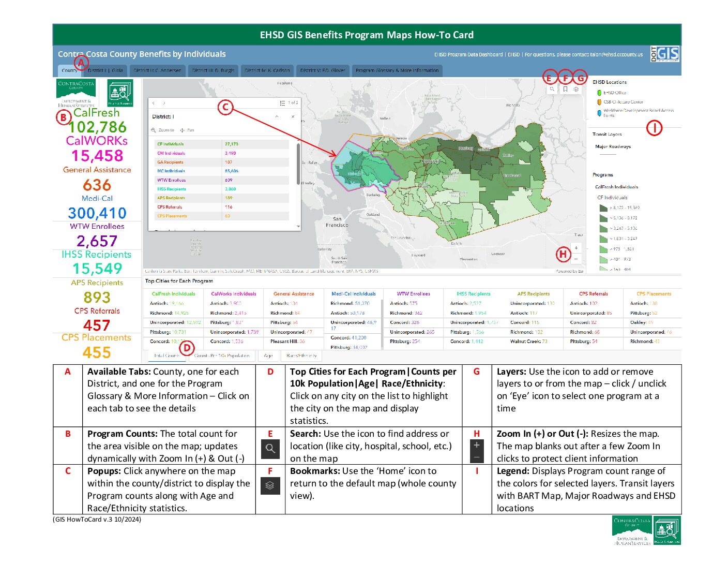Go to next popup feature arrow

click(x=164, y=103)
